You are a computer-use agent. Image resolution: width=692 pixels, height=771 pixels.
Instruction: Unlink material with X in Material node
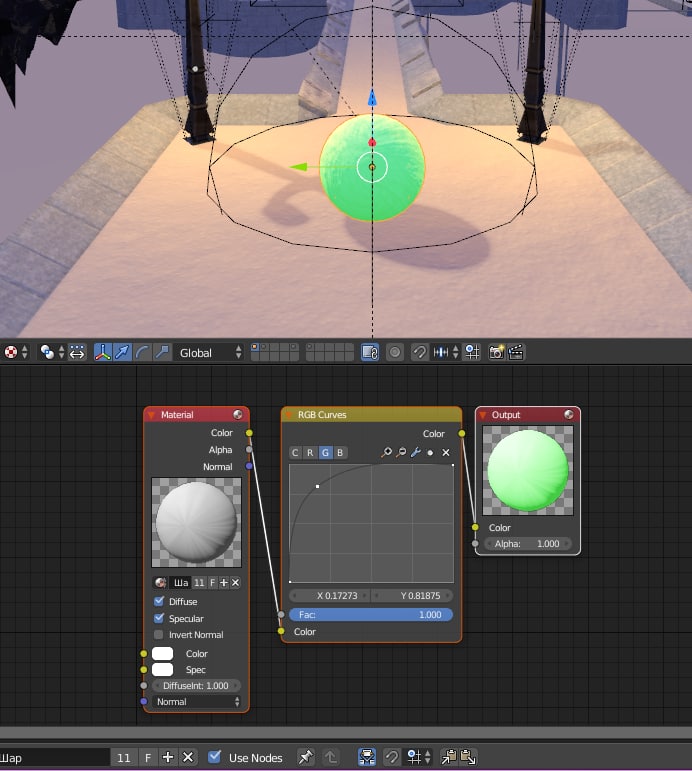point(235,583)
